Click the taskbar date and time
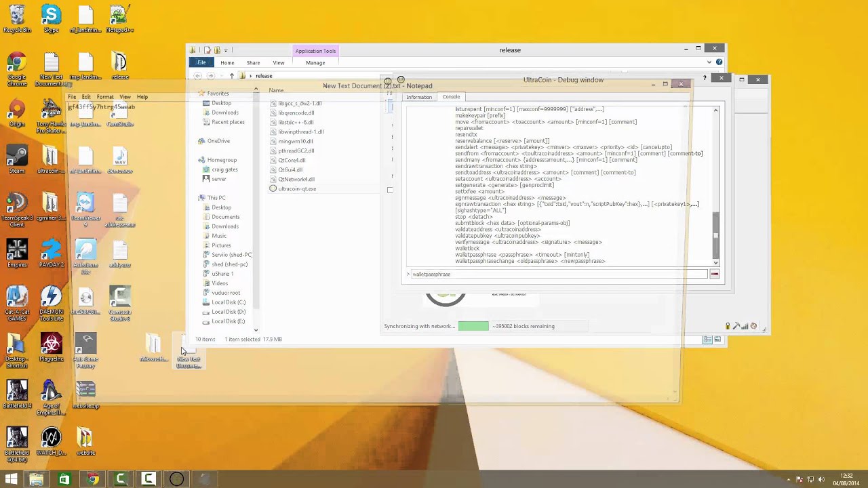 click(846, 479)
